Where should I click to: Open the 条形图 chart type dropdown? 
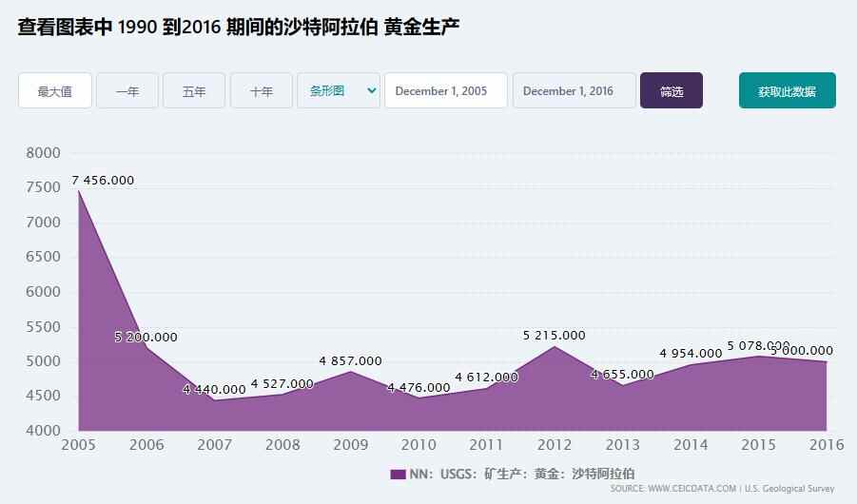339,91
